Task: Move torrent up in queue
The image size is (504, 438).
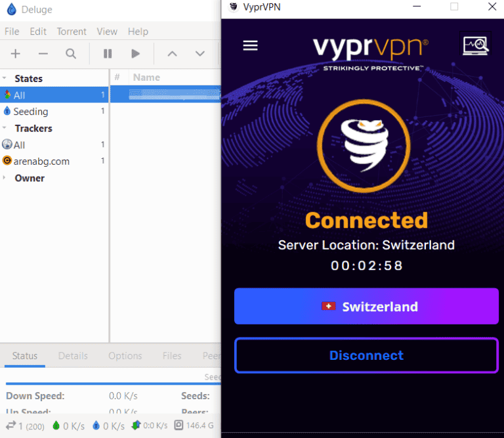Action: click(x=172, y=54)
